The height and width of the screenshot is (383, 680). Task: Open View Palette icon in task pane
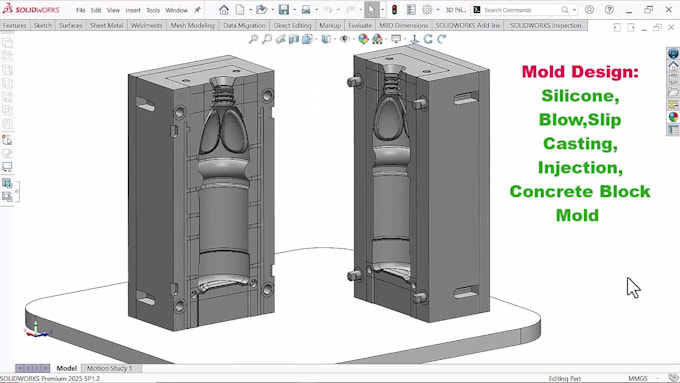tap(673, 104)
